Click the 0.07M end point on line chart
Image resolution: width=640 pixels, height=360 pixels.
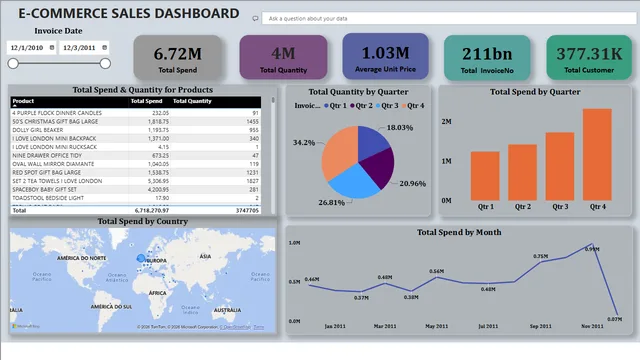[617, 315]
